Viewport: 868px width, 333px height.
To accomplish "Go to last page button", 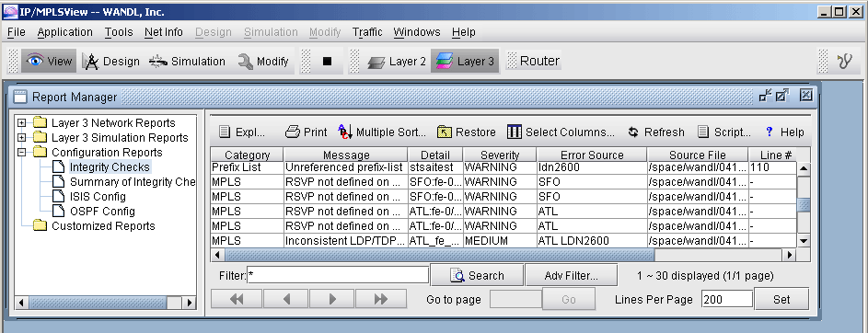I will click(381, 299).
